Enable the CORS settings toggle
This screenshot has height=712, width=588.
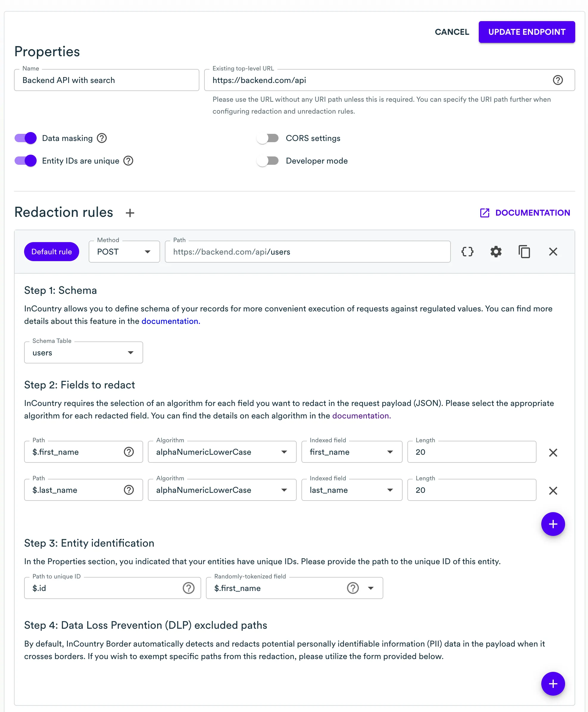(x=268, y=138)
